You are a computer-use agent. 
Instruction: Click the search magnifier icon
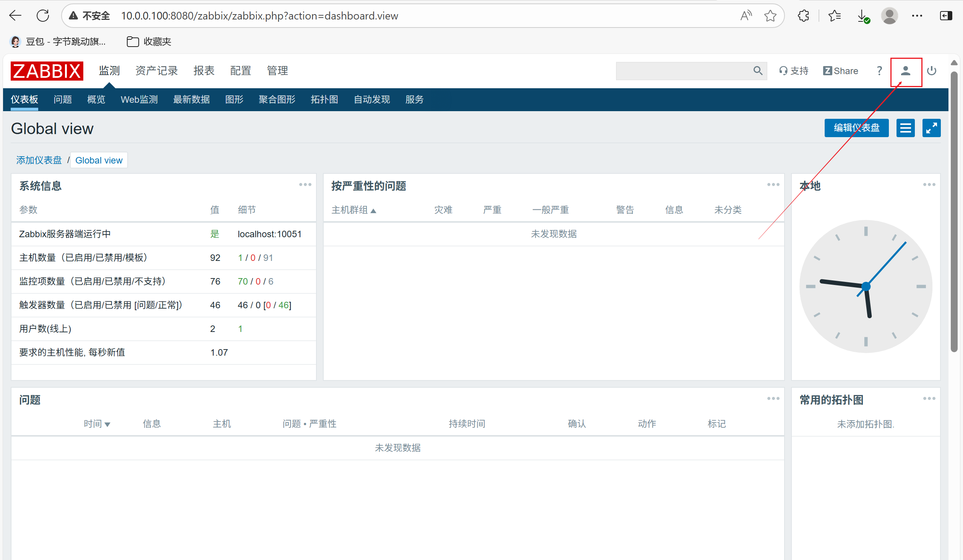758,71
